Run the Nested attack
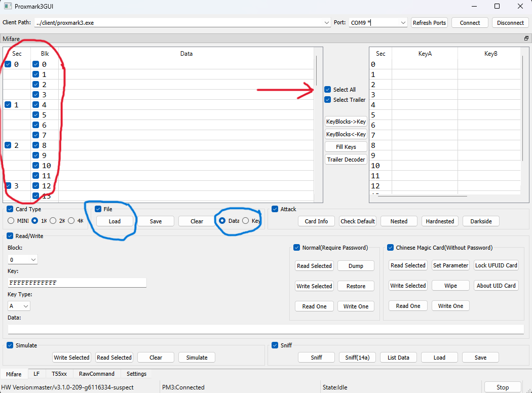This screenshot has height=393, width=532. click(x=399, y=221)
